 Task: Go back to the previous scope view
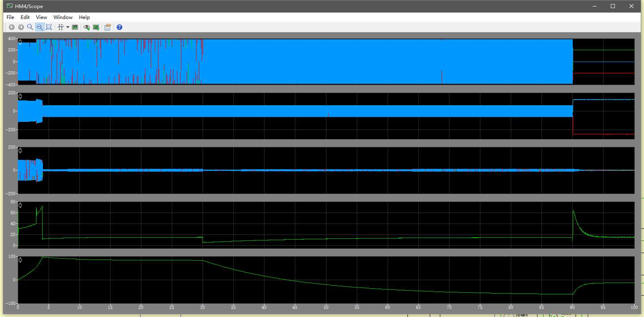(x=12, y=27)
